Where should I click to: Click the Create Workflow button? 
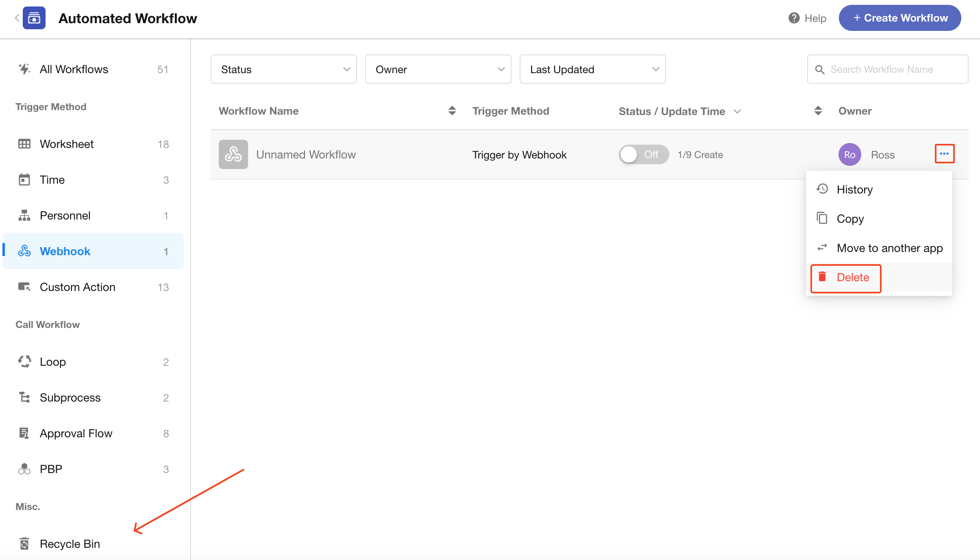pyautogui.click(x=899, y=18)
